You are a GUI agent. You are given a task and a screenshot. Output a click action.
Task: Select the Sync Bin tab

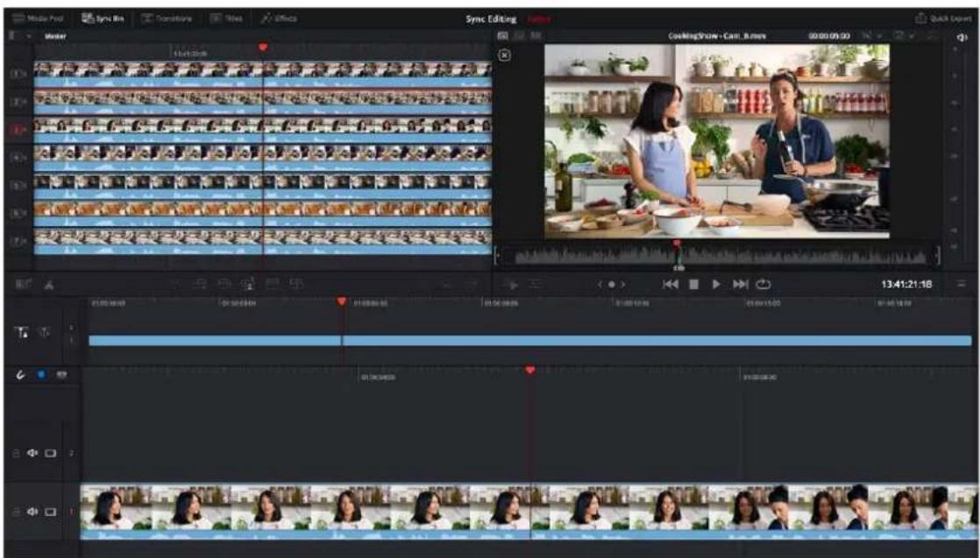pyautogui.click(x=103, y=18)
